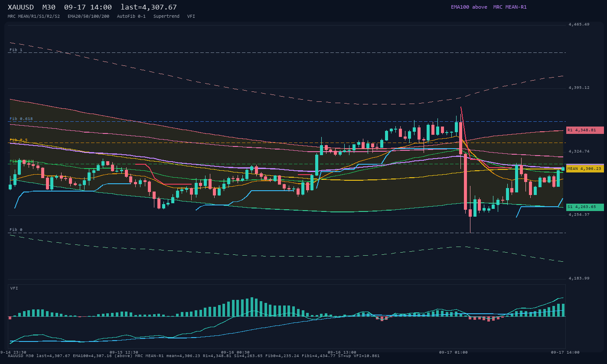The width and height of the screenshot is (607, 364).
Task: Click the last=4,307.67 price in the title
Action: coord(149,7)
